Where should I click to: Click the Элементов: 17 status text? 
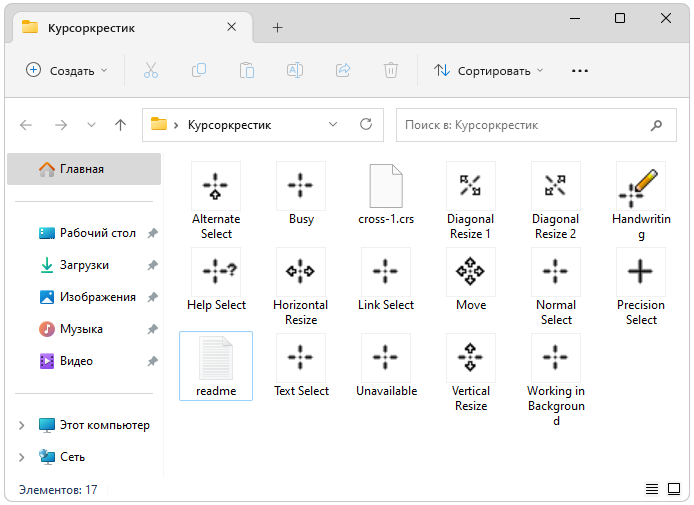coord(58,490)
